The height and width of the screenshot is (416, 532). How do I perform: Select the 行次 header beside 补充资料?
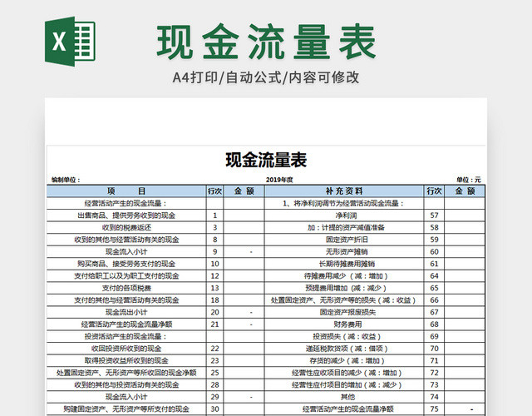click(434, 191)
